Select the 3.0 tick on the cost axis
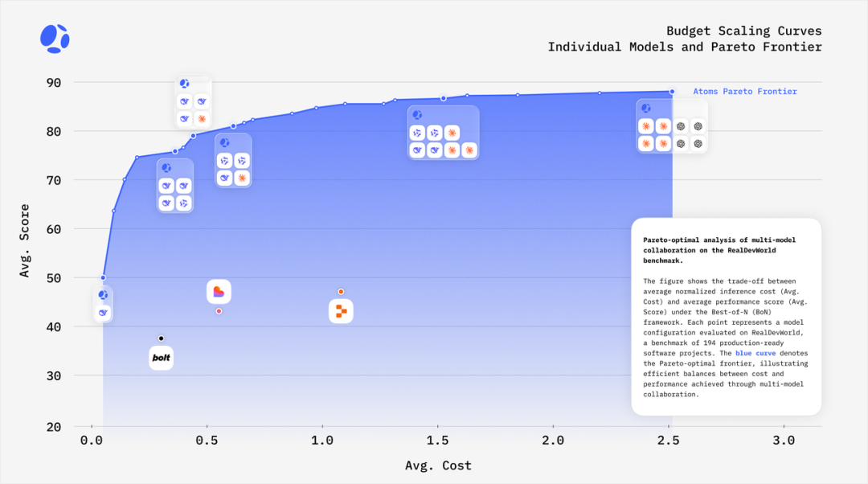Viewport: 868px width, 484px height. (783, 441)
